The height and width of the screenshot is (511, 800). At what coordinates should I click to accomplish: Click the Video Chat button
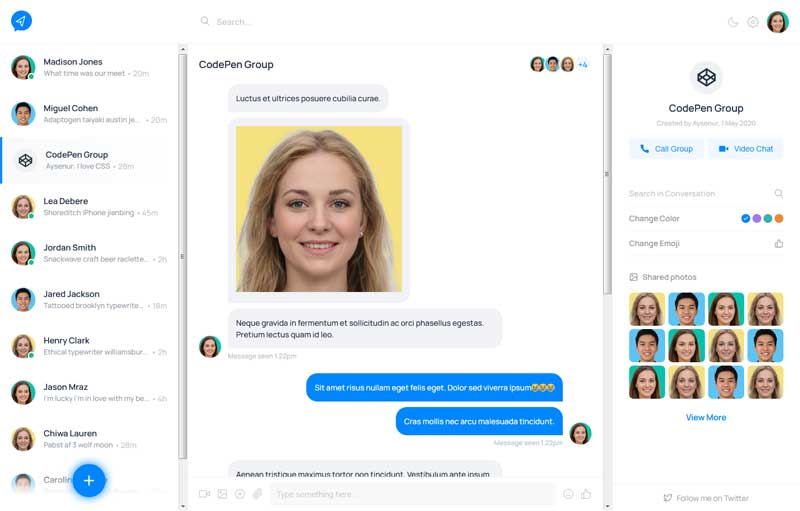(745, 149)
